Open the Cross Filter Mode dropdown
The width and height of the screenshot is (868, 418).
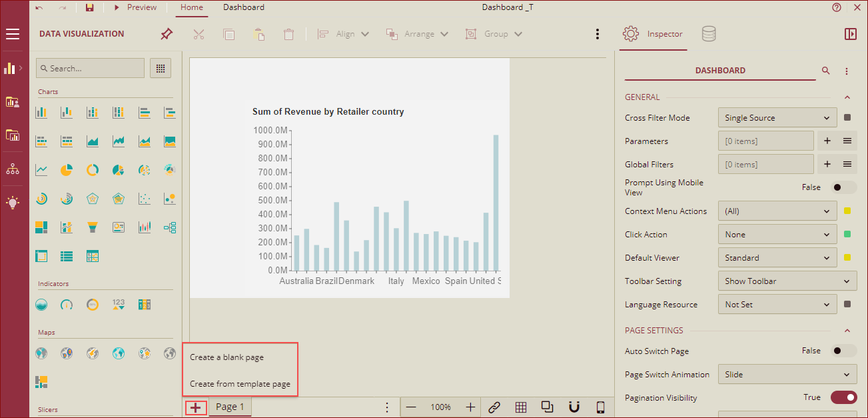click(777, 118)
